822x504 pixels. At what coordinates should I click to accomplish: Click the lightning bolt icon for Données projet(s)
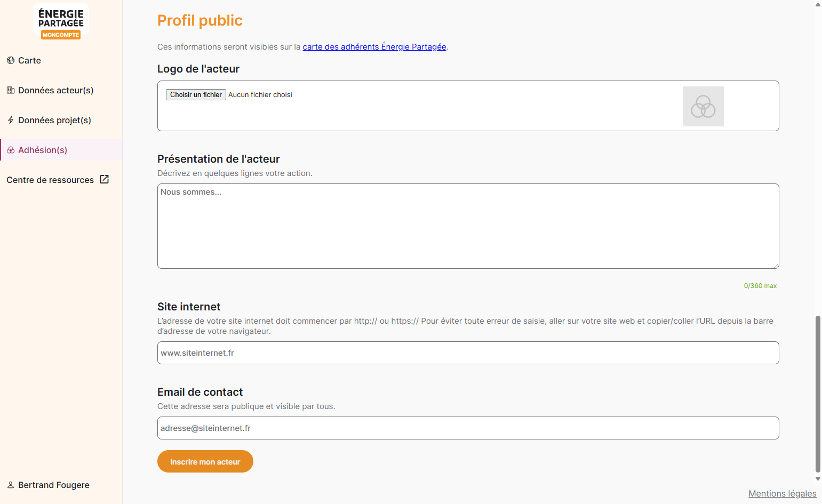coord(11,120)
